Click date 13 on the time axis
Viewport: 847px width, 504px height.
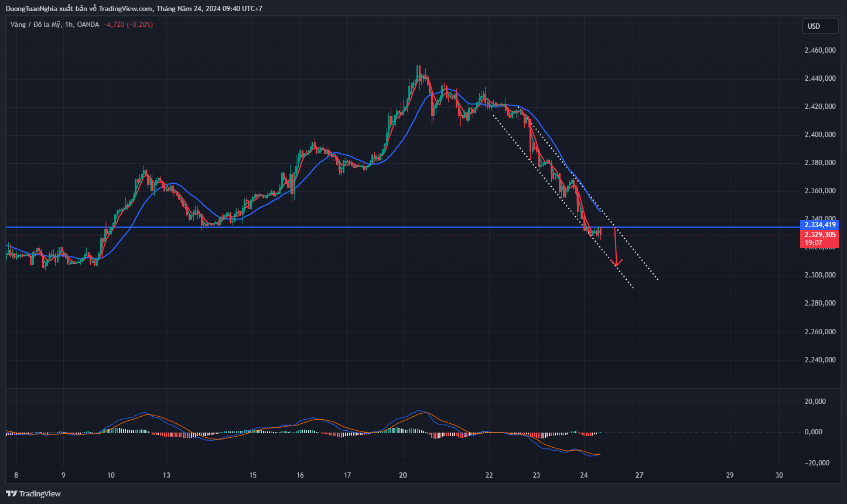[x=166, y=475]
